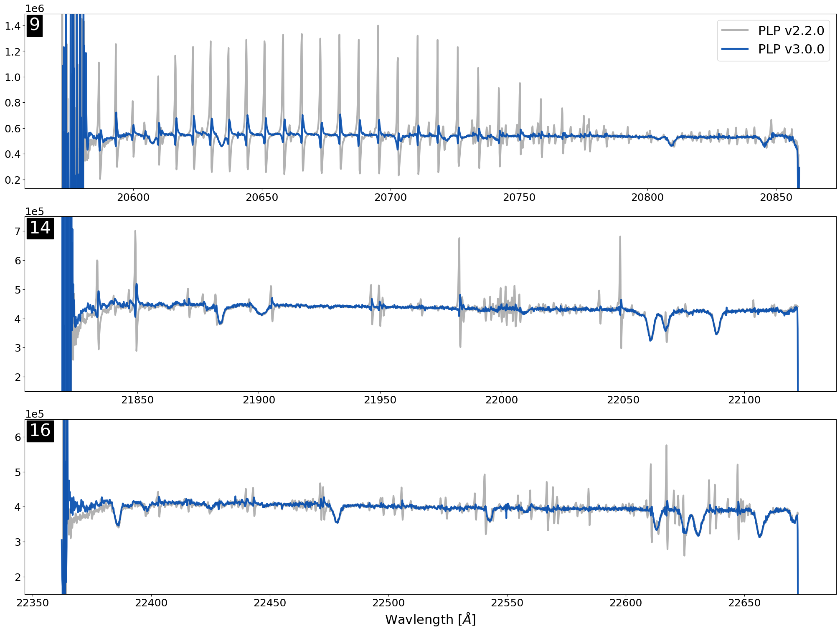Click the 0.2 y-axis tick in top panel

13,180
